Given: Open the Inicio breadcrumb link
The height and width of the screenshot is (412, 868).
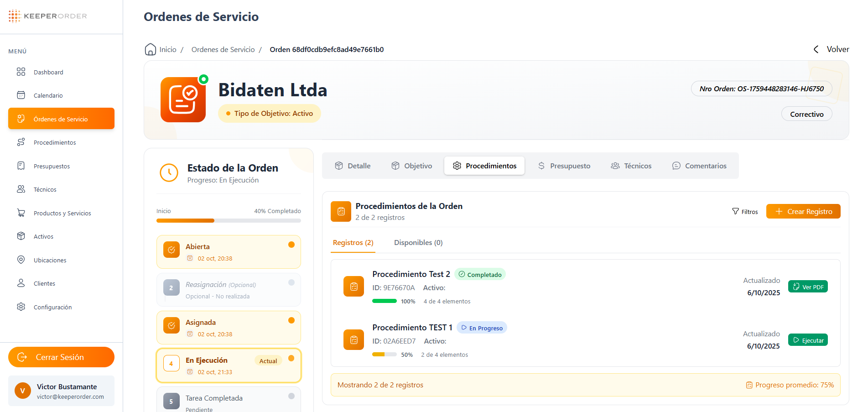Looking at the screenshot, I should pyautogui.click(x=167, y=49).
